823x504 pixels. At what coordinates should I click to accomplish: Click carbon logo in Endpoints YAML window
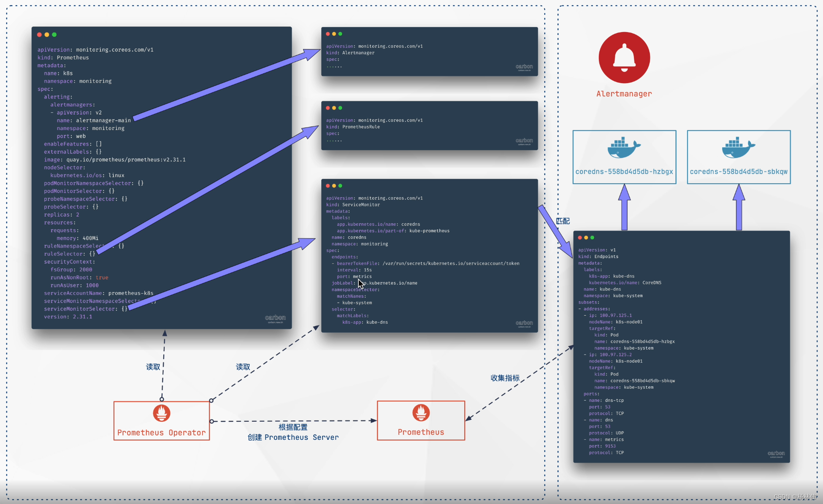point(776,453)
